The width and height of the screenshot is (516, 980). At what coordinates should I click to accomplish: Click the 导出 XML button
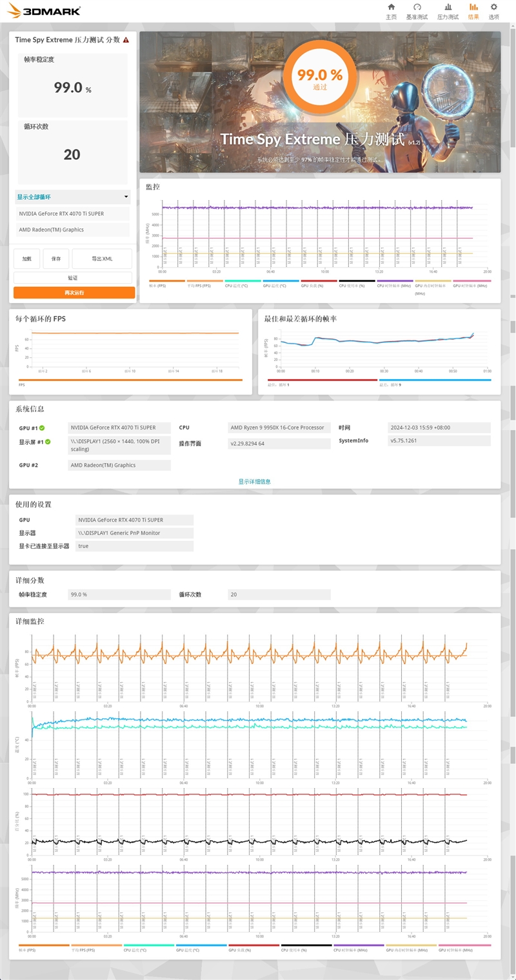[102, 259]
